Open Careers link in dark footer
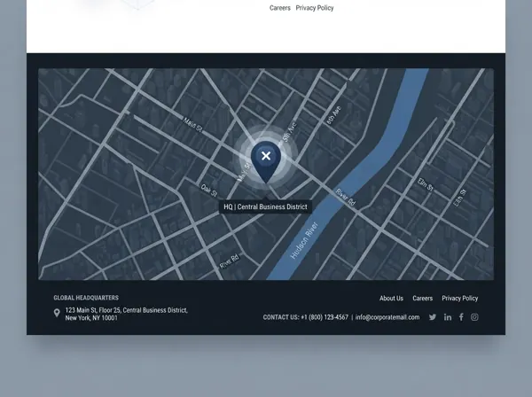This screenshot has width=532, height=397. pyautogui.click(x=422, y=299)
